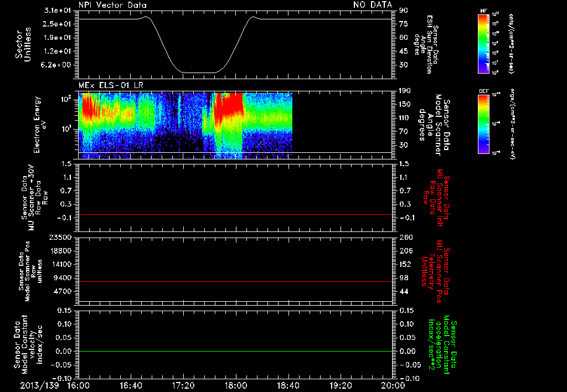Click the '98' telemetry tick label
567x392 pixels.
[404, 278]
